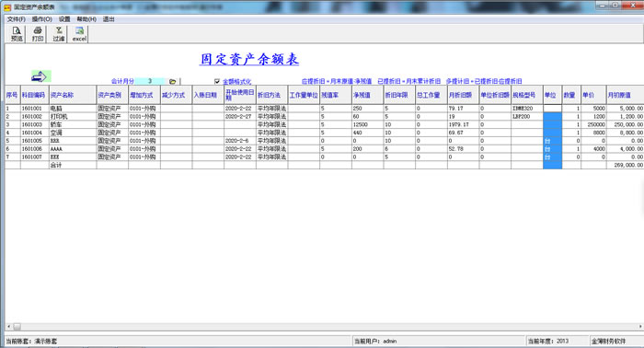Open the folder icon beside 会计月分
Image resolution: width=644 pixels, height=348 pixels.
173,81
